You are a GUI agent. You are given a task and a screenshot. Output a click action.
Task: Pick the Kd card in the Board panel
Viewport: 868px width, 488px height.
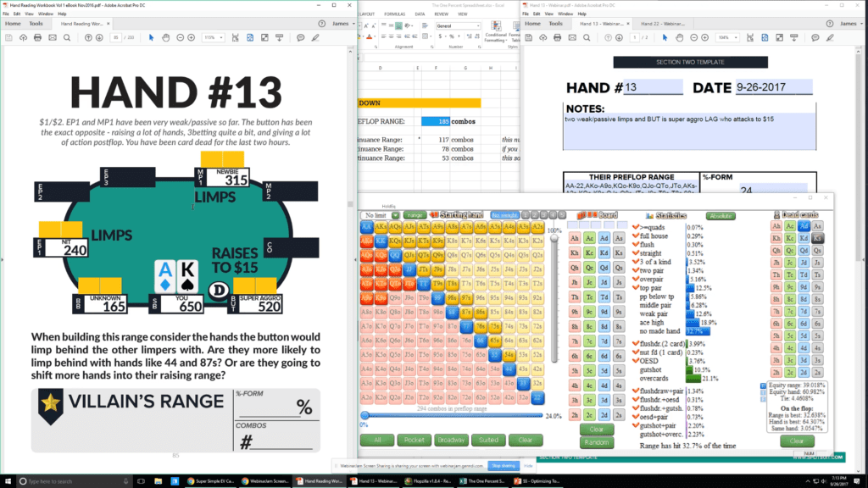pyautogui.click(x=604, y=252)
